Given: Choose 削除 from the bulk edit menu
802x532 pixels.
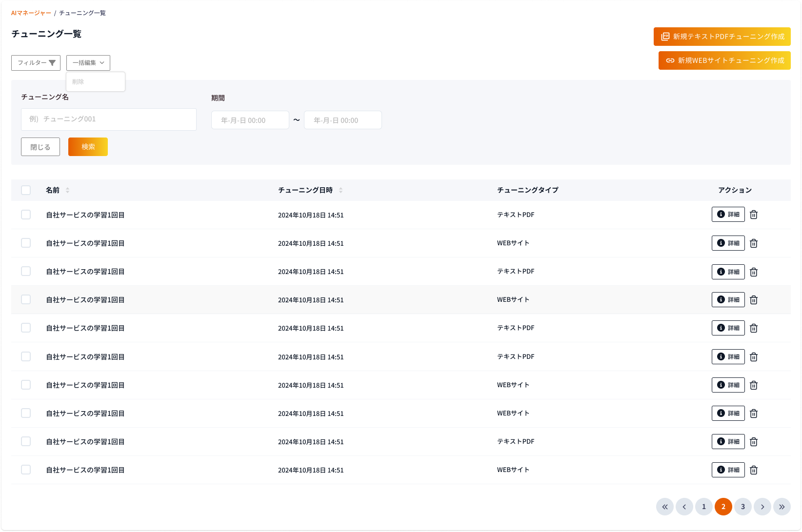Looking at the screenshot, I should 79,82.
